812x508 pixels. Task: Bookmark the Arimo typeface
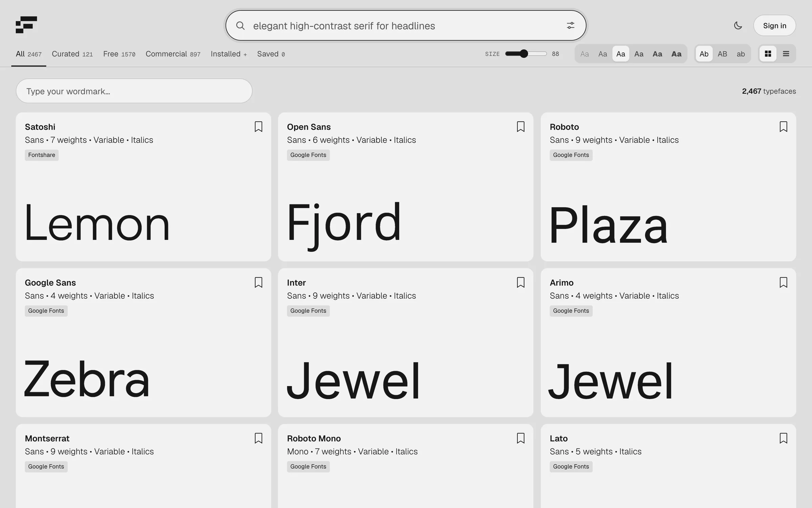(783, 282)
